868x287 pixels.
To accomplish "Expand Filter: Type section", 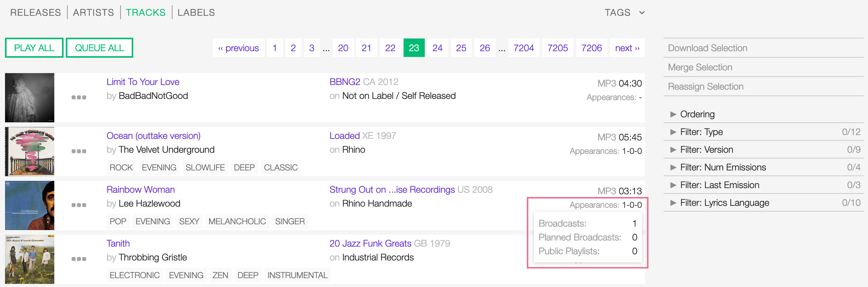I will click(x=763, y=132).
